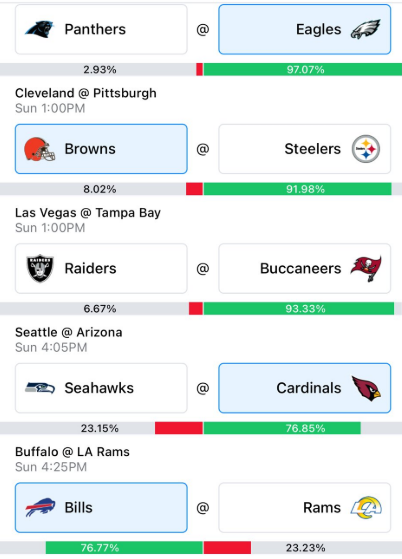Click the Raiders shield logo
The image size is (402, 559).
(40, 268)
